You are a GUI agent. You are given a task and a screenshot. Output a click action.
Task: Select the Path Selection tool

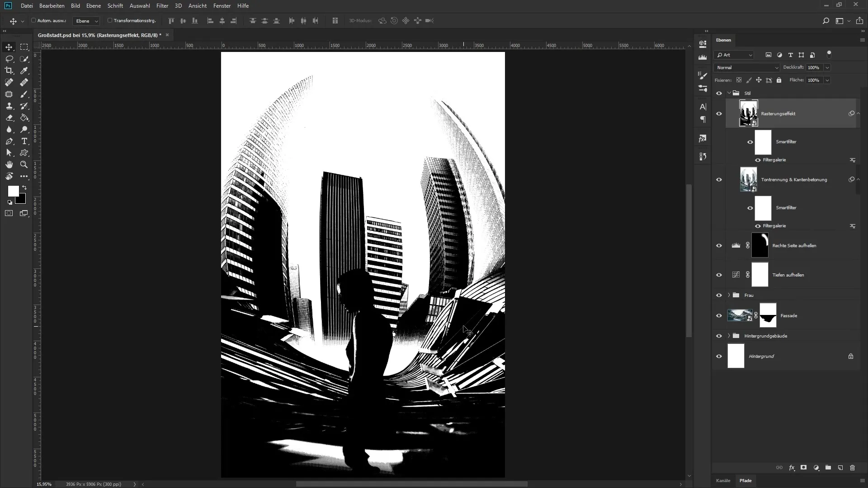(x=9, y=153)
